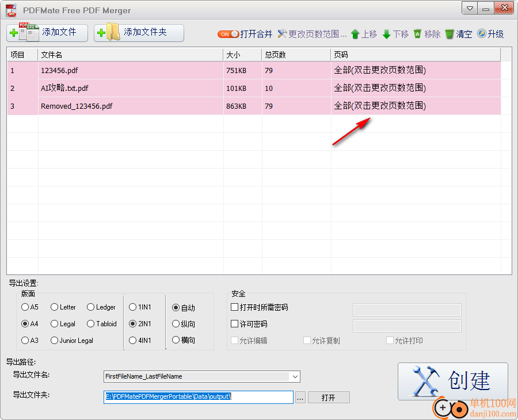Viewport: 518px width, 420px height.
Task: Open Change Page Range tool (更改页数范围)
Action: pos(312,34)
